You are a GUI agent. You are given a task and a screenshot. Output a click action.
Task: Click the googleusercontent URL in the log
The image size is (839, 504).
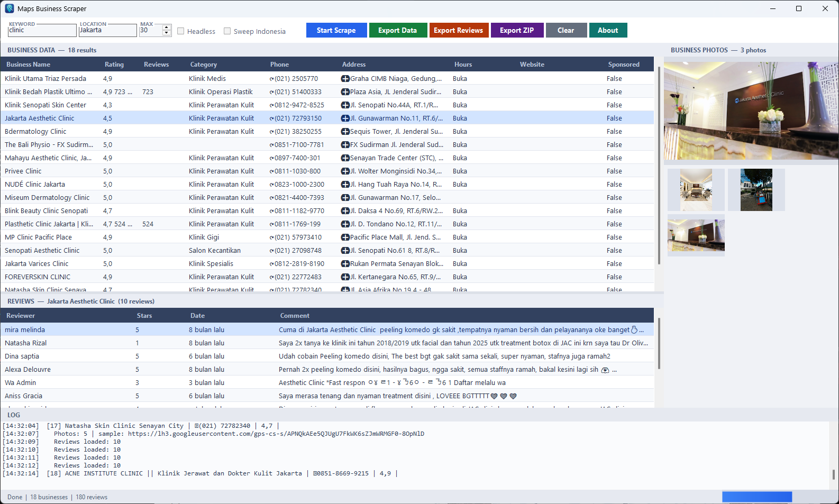tap(276, 434)
